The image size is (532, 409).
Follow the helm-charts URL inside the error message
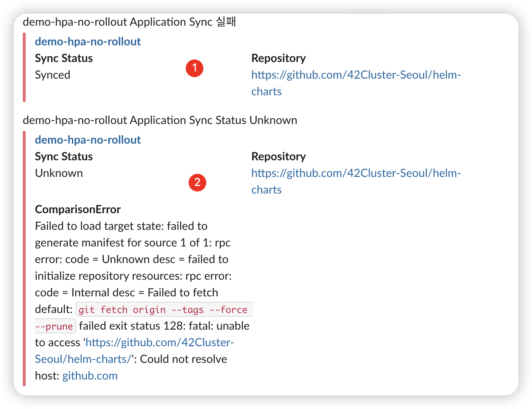point(160,342)
